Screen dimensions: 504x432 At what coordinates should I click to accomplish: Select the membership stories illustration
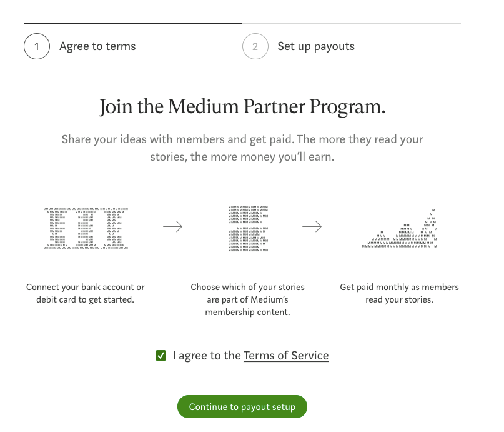[x=247, y=227]
